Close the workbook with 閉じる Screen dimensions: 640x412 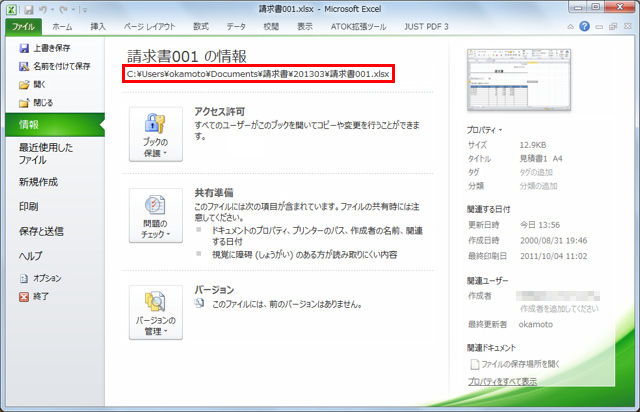tap(36, 102)
